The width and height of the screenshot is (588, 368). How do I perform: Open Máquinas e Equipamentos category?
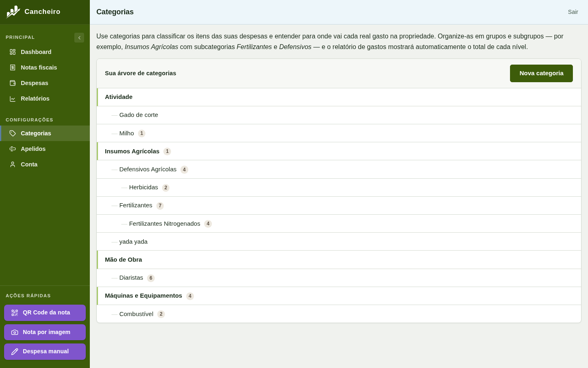tap(339, 296)
